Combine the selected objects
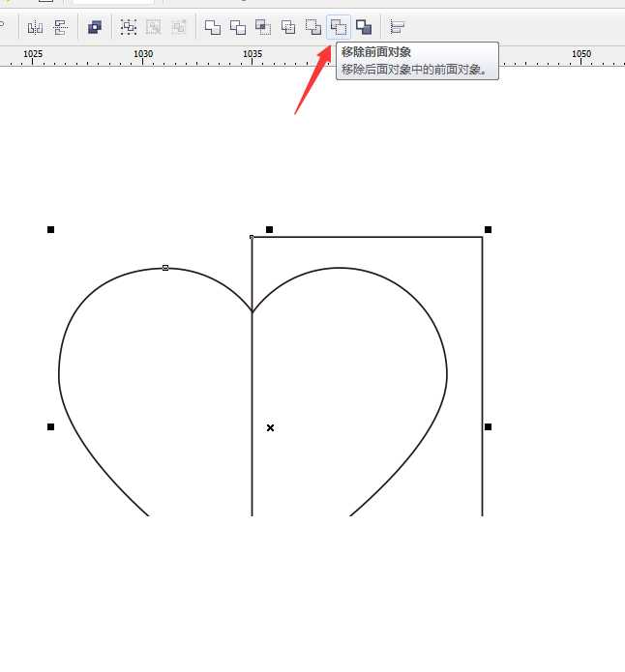Screen dimensions: 625x672 94,27
